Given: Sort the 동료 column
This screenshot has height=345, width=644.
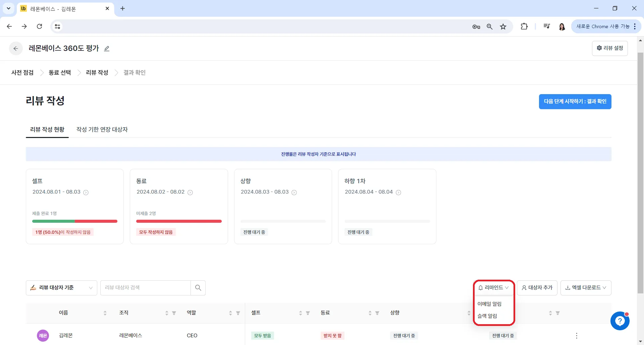Looking at the screenshot, I should click(x=370, y=313).
